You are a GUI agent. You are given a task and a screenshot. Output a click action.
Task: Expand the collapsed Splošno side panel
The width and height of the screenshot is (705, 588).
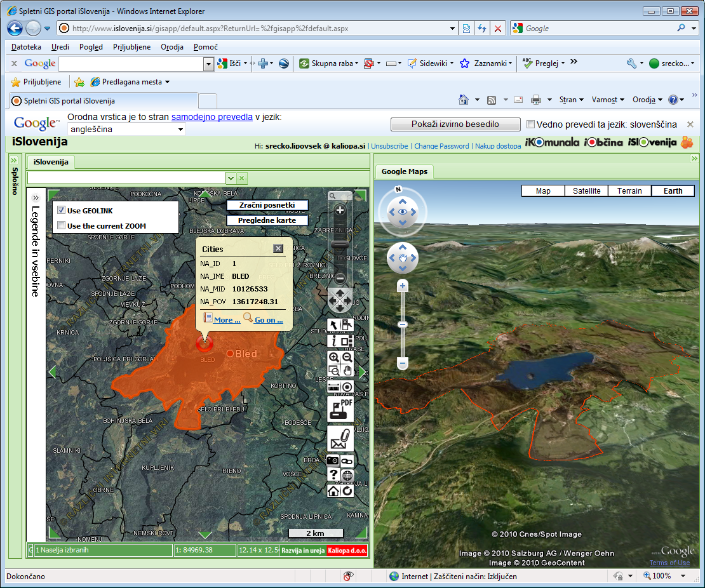click(x=14, y=161)
